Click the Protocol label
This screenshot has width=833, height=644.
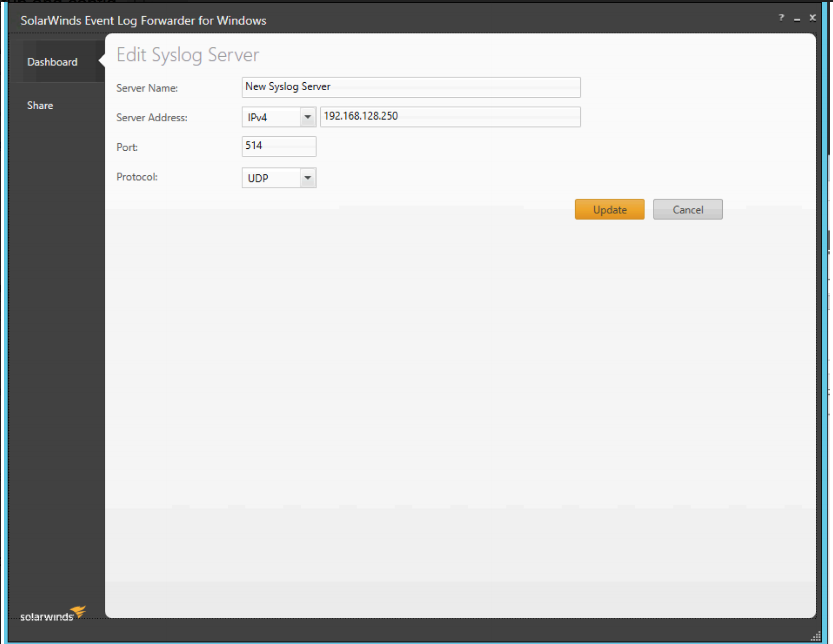(x=137, y=177)
